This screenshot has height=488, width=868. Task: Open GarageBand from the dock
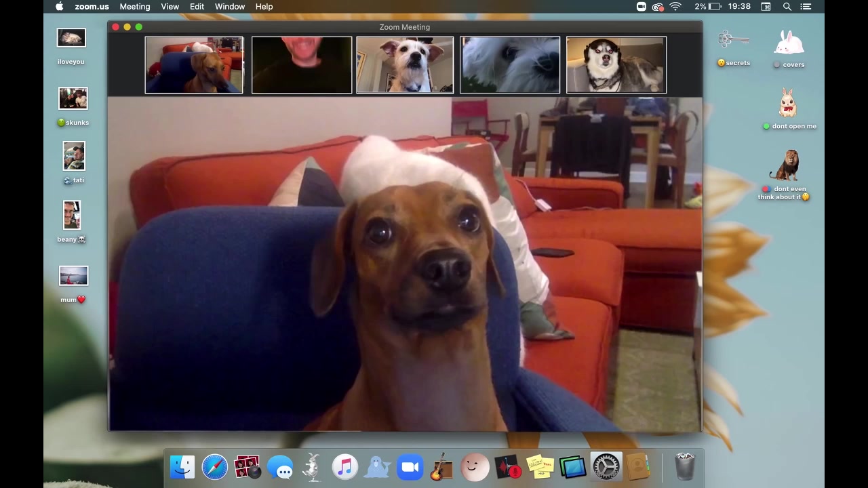point(441,467)
